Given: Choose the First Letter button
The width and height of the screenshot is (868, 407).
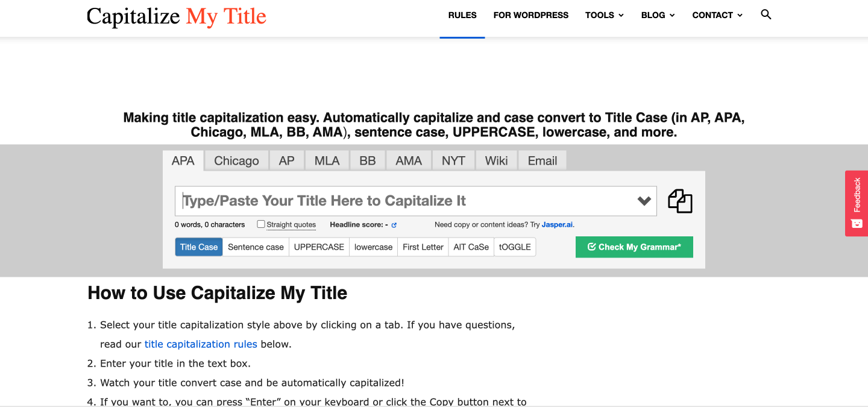Looking at the screenshot, I should pyautogui.click(x=423, y=247).
